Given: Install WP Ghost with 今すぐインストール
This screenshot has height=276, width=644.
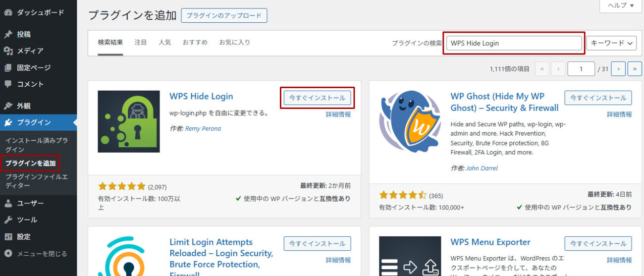Looking at the screenshot, I should [x=598, y=98].
